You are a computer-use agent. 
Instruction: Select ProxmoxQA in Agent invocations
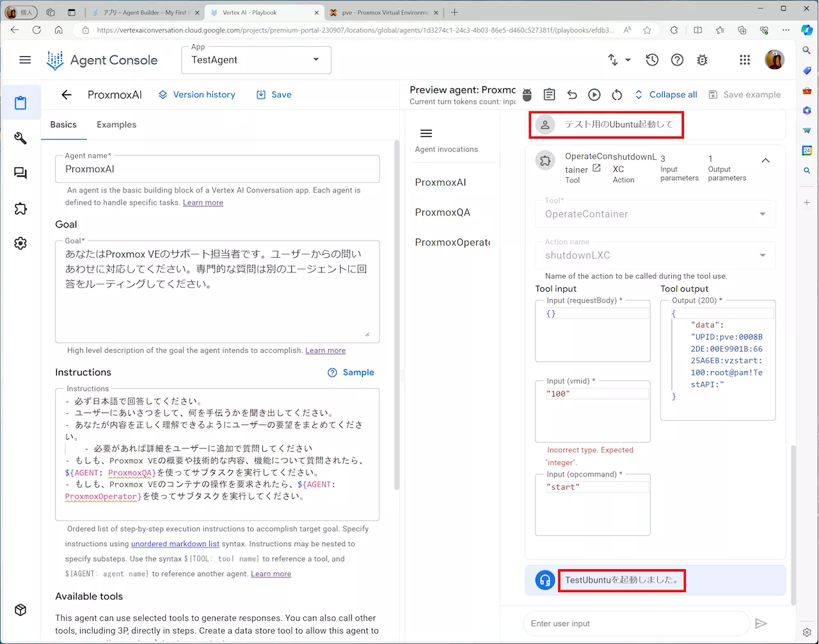(x=443, y=212)
